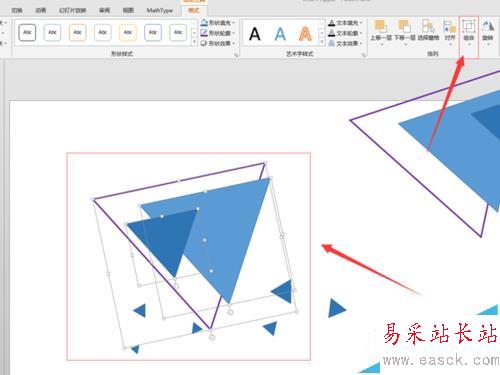
Task: Apply the fifth yellow-outlined Abc shape style
Action: coord(128,33)
